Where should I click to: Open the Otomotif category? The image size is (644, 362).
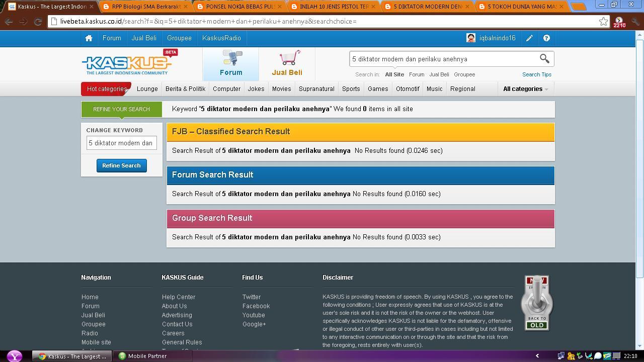tap(408, 89)
